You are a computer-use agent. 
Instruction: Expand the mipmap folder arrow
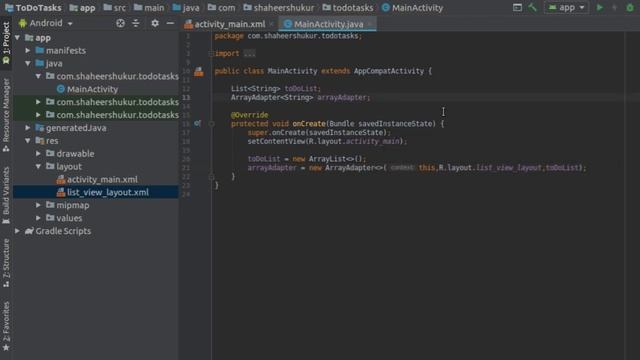coord(38,205)
